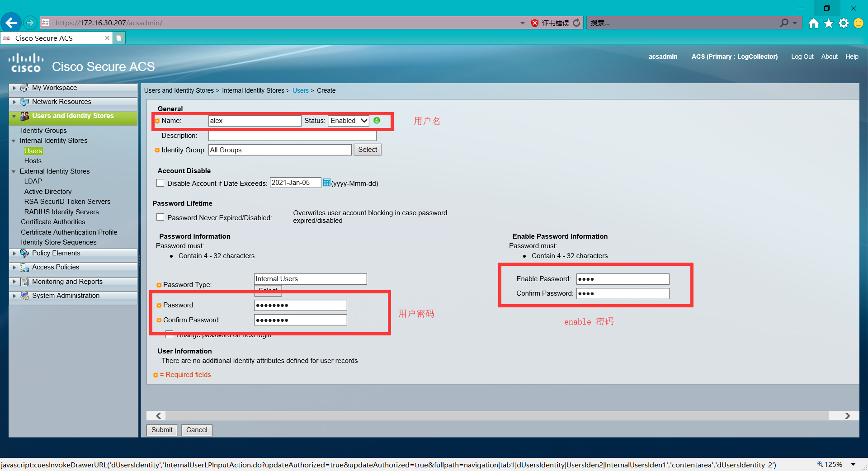
Task: Open a new browser tab
Action: coord(119,38)
